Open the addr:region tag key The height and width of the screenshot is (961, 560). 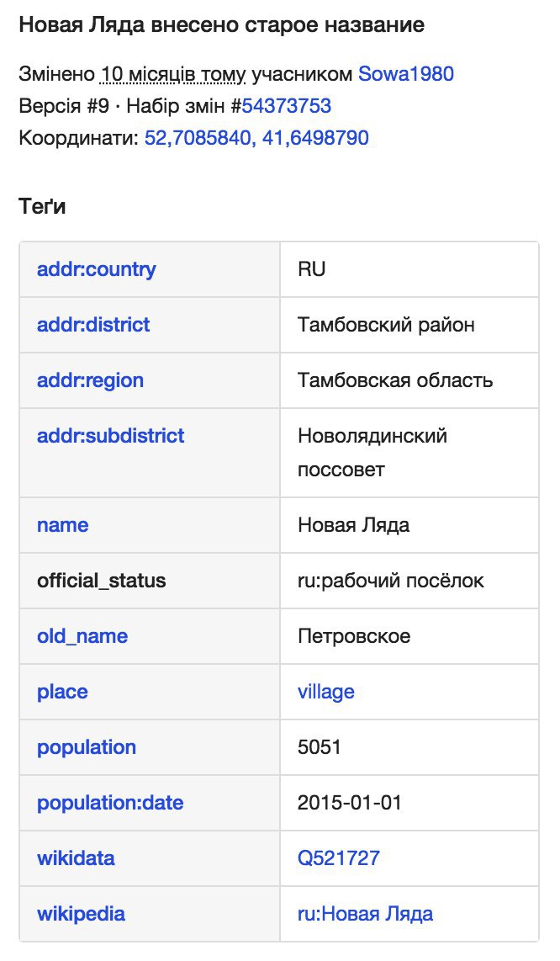[x=90, y=380]
